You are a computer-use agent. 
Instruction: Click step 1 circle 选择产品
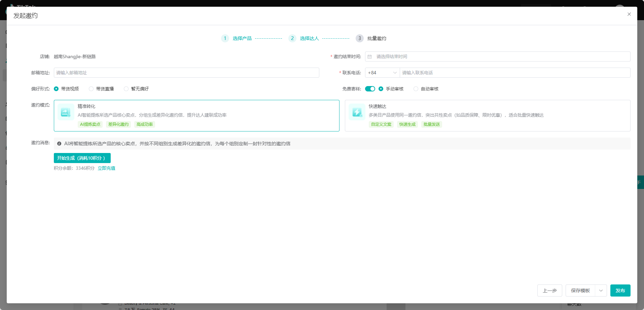coord(225,38)
